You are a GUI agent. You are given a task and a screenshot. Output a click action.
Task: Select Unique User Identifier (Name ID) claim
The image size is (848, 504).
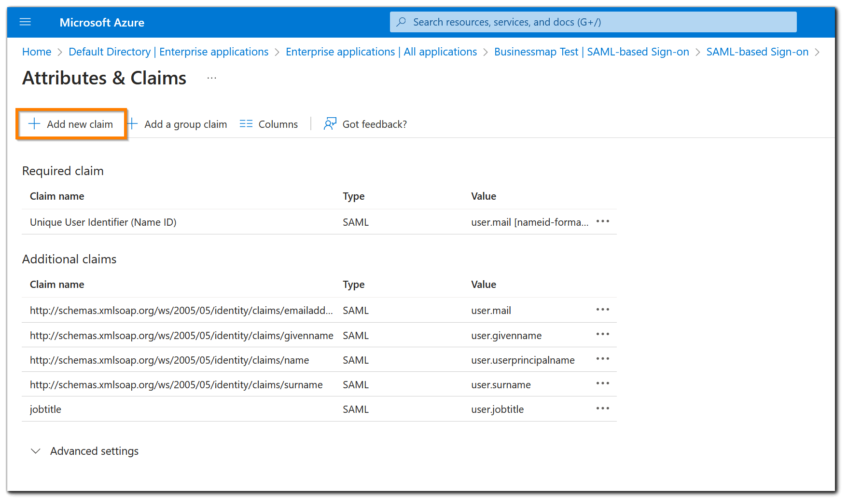pyautogui.click(x=103, y=222)
